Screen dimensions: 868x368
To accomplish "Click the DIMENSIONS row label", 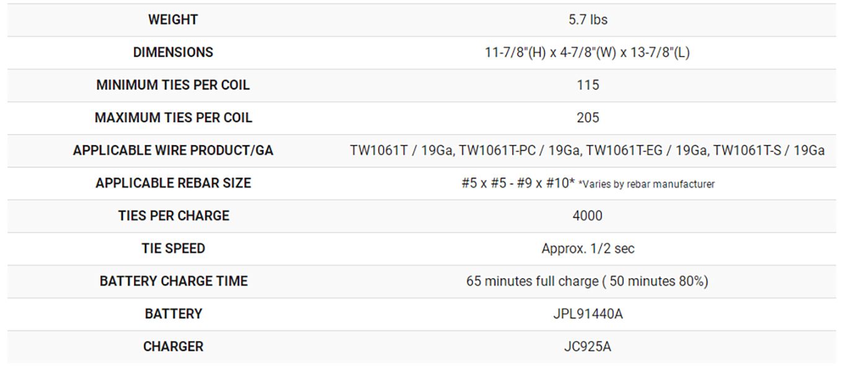I will tap(173, 53).
